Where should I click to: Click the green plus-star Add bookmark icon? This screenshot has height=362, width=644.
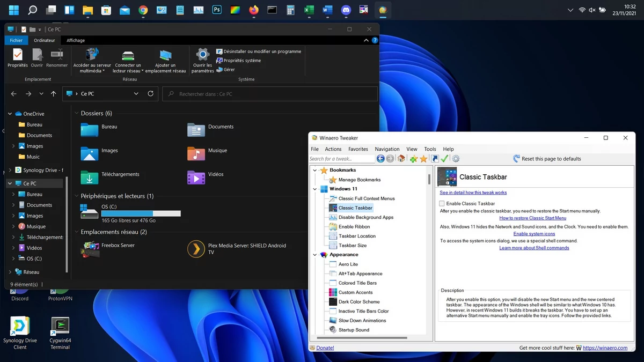click(413, 159)
